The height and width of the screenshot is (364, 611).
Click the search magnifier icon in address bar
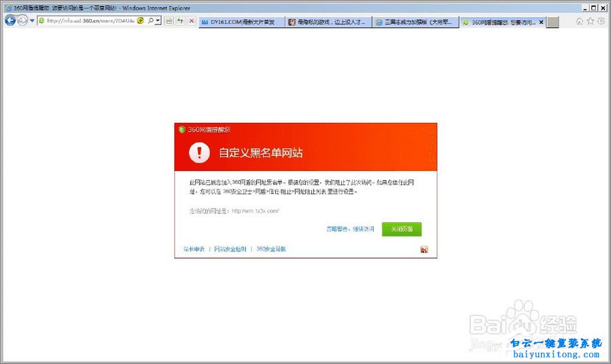[x=150, y=21]
